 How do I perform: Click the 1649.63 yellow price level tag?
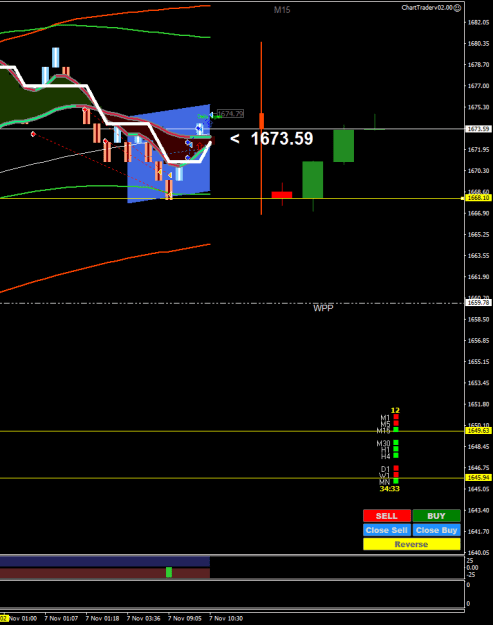point(478,430)
